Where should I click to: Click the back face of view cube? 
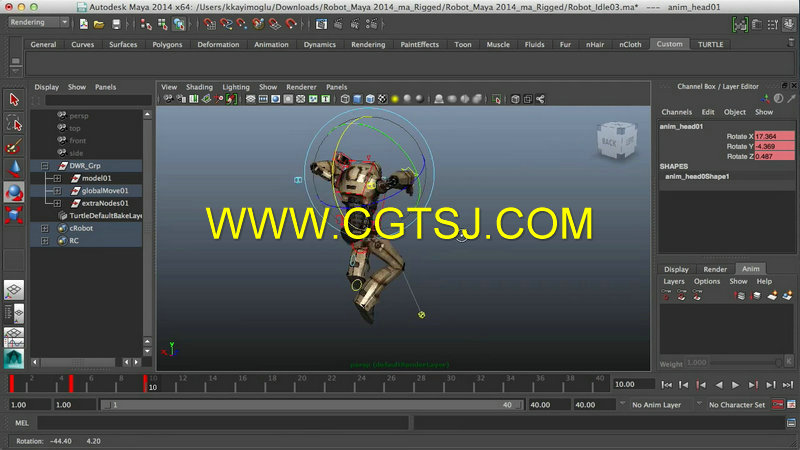click(x=609, y=142)
